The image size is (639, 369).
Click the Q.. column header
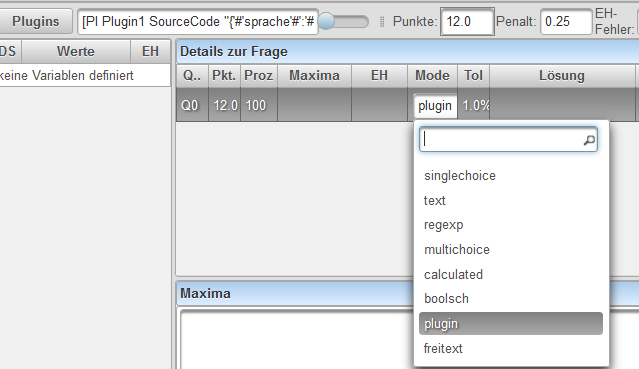tap(192, 76)
